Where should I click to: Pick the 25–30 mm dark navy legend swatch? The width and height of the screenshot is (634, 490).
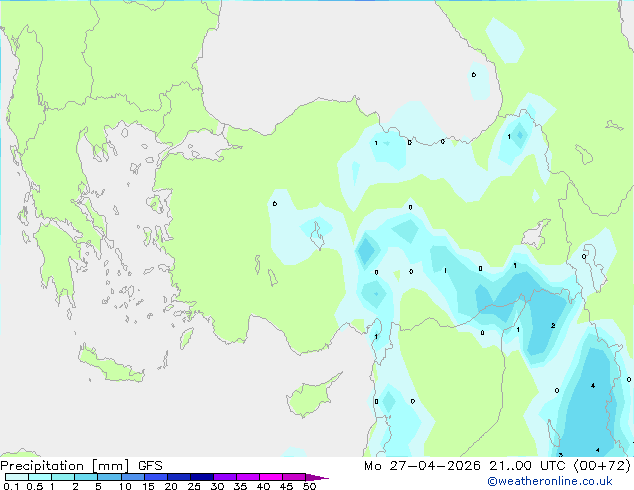[x=202, y=477]
